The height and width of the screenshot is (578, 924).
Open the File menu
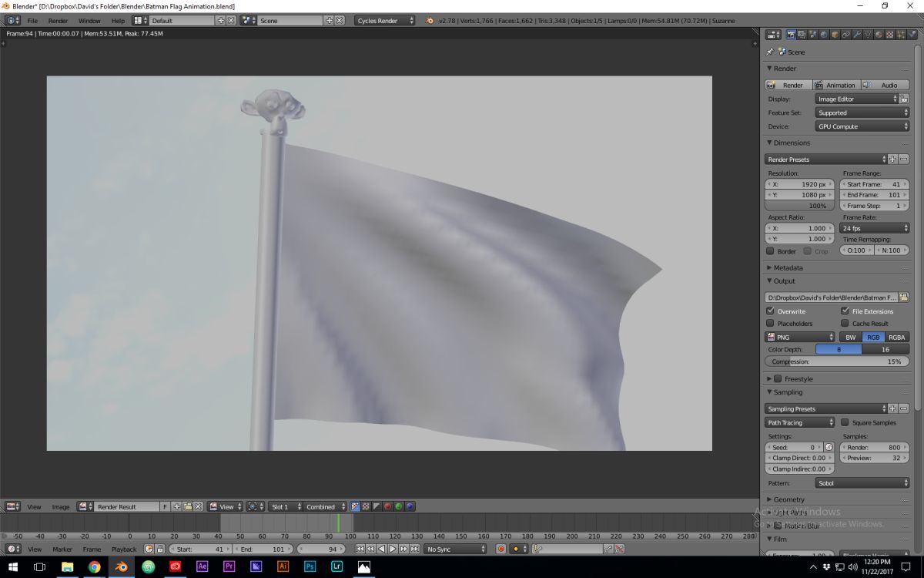click(x=32, y=21)
